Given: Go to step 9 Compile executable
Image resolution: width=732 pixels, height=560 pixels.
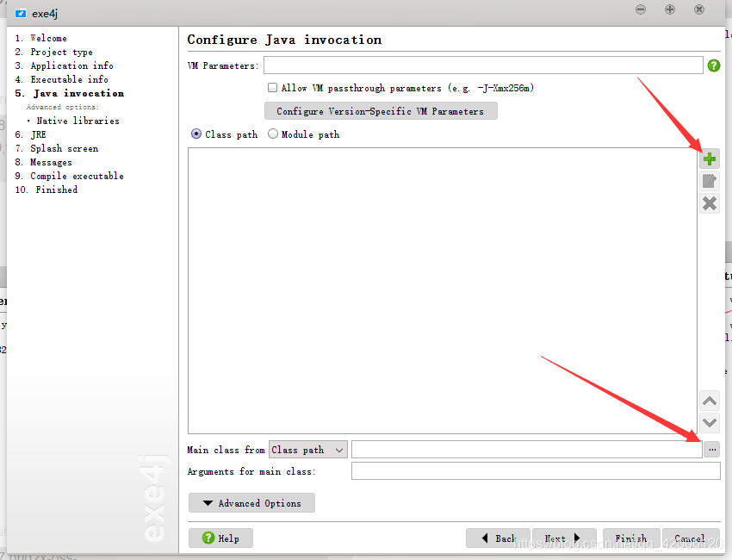Looking at the screenshot, I should click(x=69, y=176).
